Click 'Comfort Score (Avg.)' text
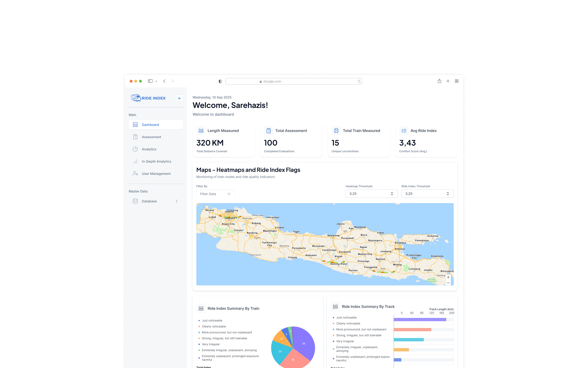 pyautogui.click(x=413, y=151)
